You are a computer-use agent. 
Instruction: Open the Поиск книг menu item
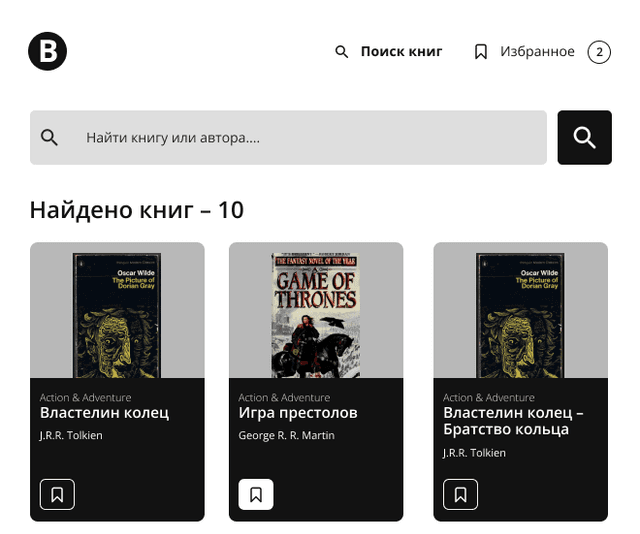(401, 51)
